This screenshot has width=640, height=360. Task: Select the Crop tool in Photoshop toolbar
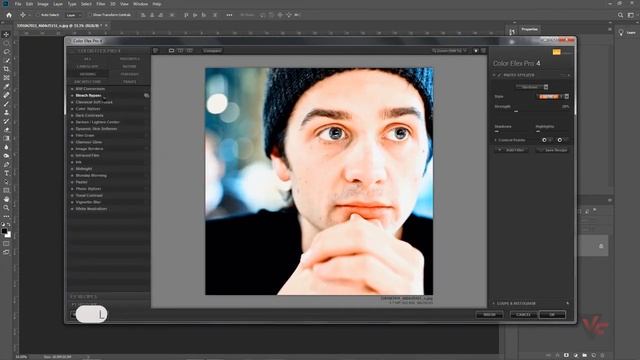point(6,69)
